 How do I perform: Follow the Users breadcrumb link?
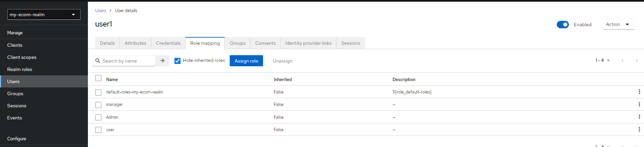[100, 10]
